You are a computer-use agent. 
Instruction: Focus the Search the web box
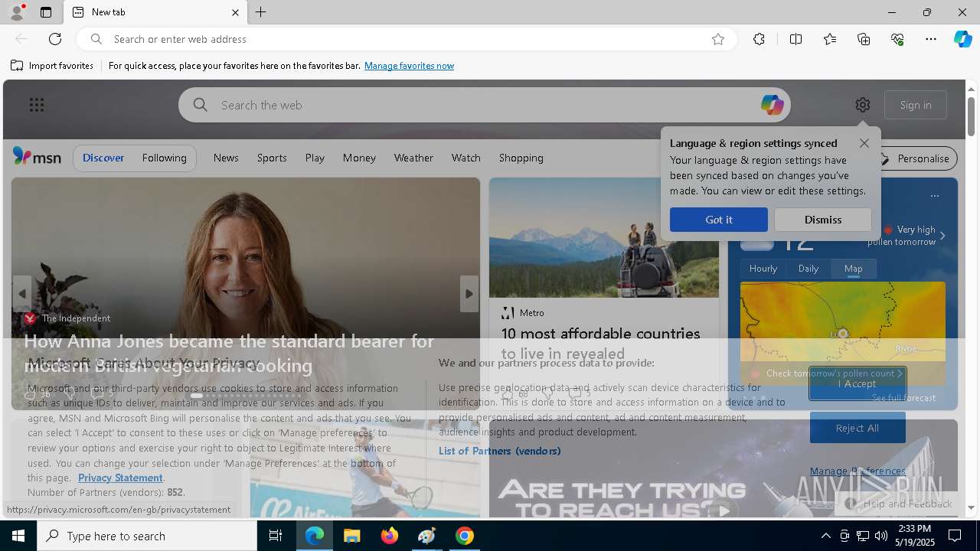click(x=485, y=105)
